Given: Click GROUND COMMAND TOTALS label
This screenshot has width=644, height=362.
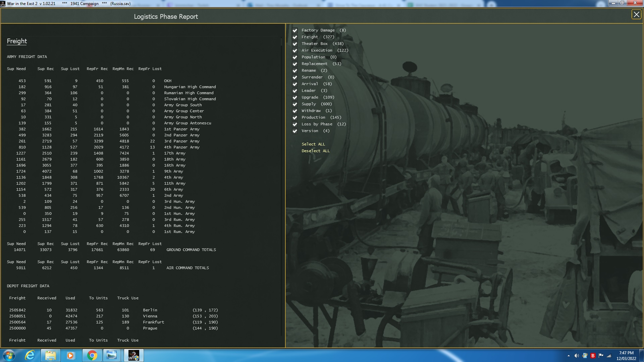Looking at the screenshot, I should 191,250.
